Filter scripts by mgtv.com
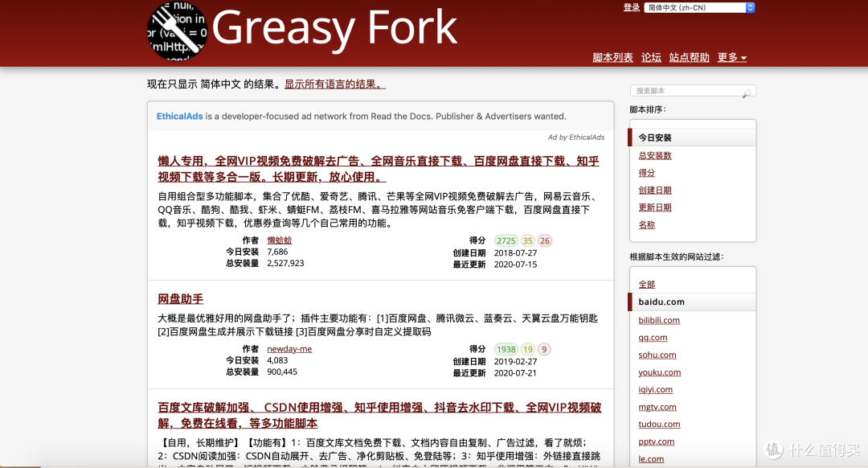 657,407
